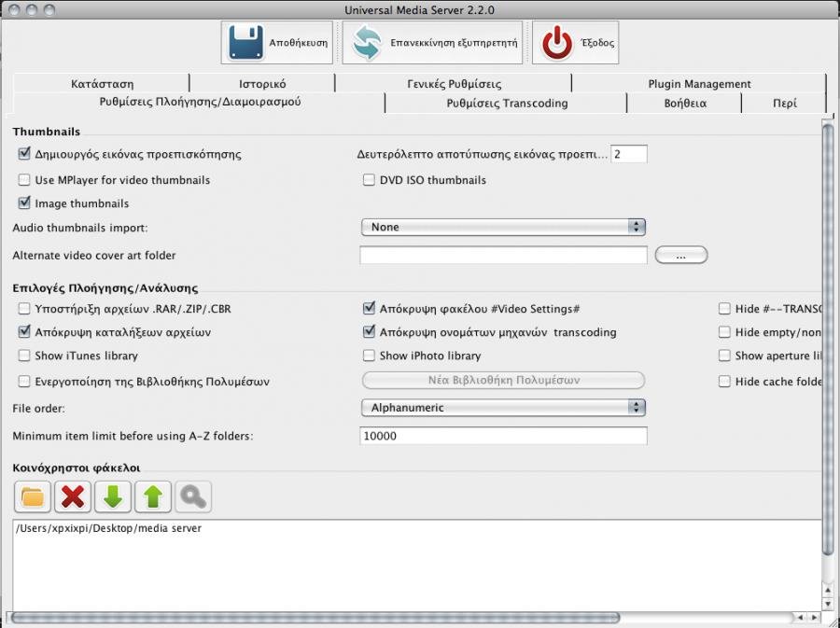Enable Use MPlayer for video thumbnails
This screenshot has width=840, height=628.
point(24,180)
